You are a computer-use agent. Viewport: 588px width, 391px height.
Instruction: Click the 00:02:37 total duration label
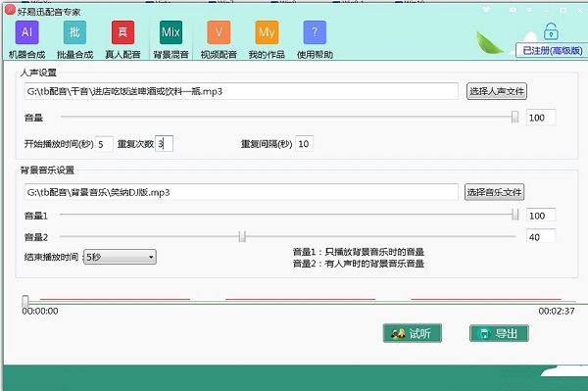point(557,311)
